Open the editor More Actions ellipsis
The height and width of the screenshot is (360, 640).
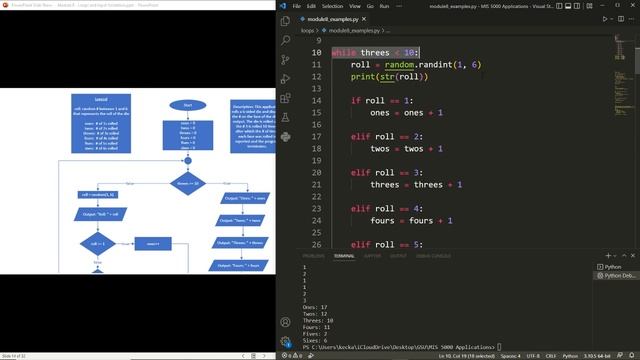[x=631, y=19]
